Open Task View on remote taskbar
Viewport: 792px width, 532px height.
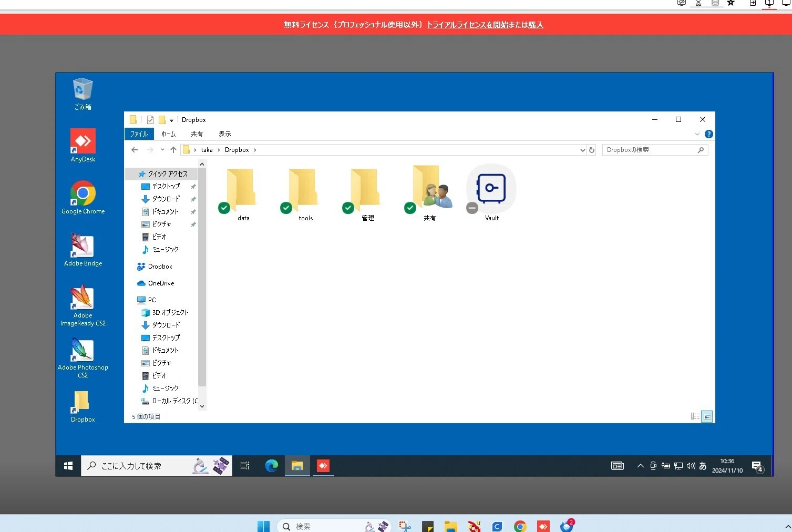pyautogui.click(x=245, y=466)
